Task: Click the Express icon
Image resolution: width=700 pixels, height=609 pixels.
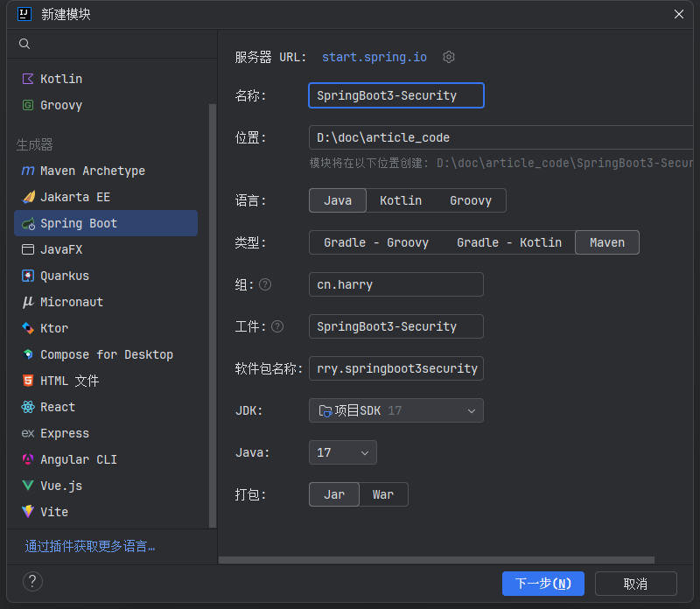Action: coord(28,433)
